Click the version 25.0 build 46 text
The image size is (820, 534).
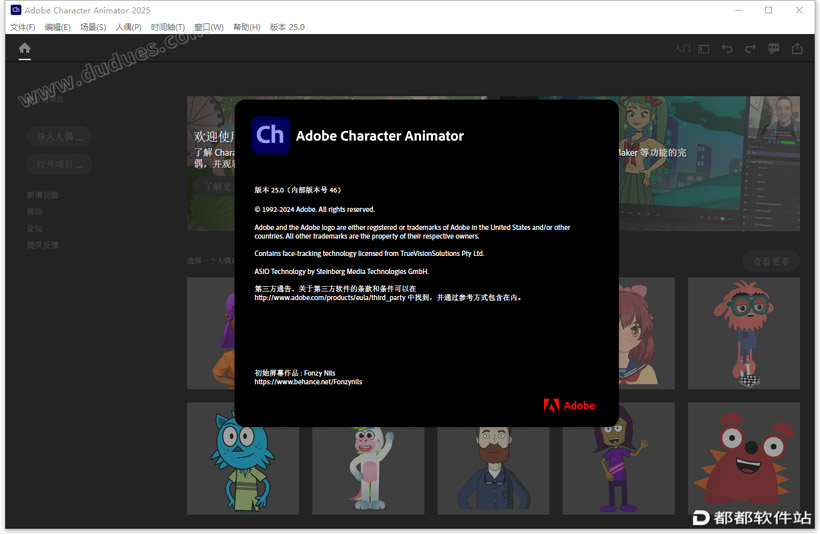click(298, 190)
